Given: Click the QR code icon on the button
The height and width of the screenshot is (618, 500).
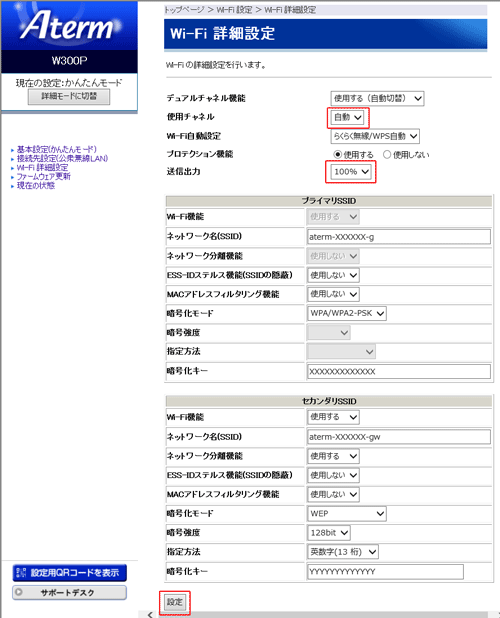Looking at the screenshot, I should (22, 573).
